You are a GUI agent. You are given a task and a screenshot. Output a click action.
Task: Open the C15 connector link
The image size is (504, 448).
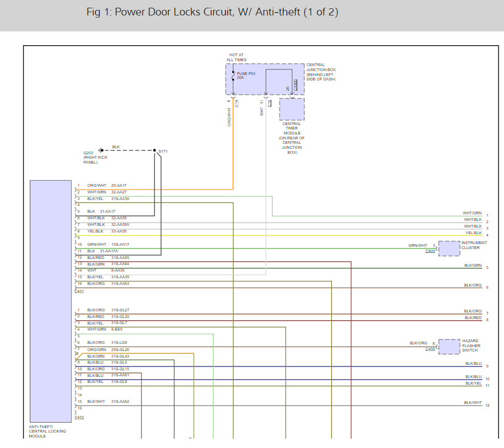pyautogui.click(x=270, y=102)
